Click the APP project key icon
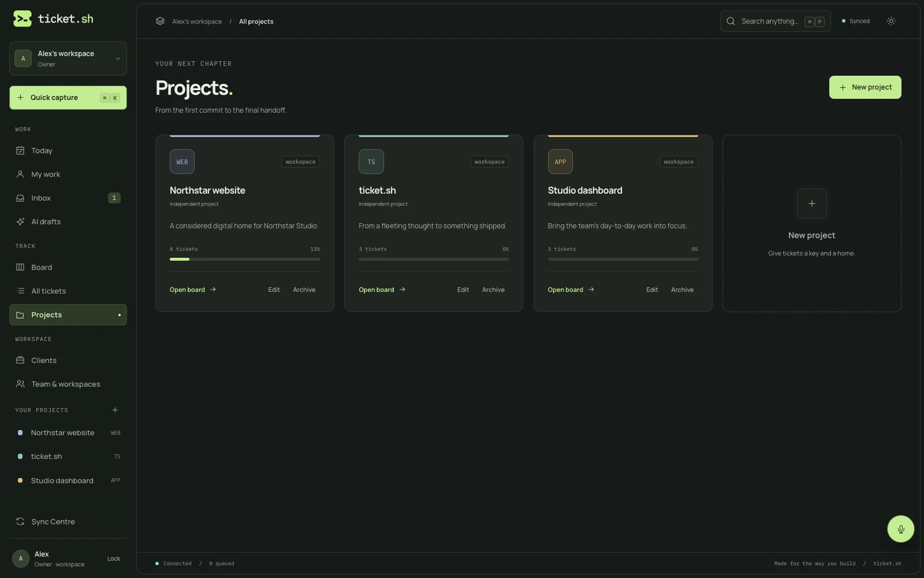The height and width of the screenshot is (578, 924). (x=560, y=162)
